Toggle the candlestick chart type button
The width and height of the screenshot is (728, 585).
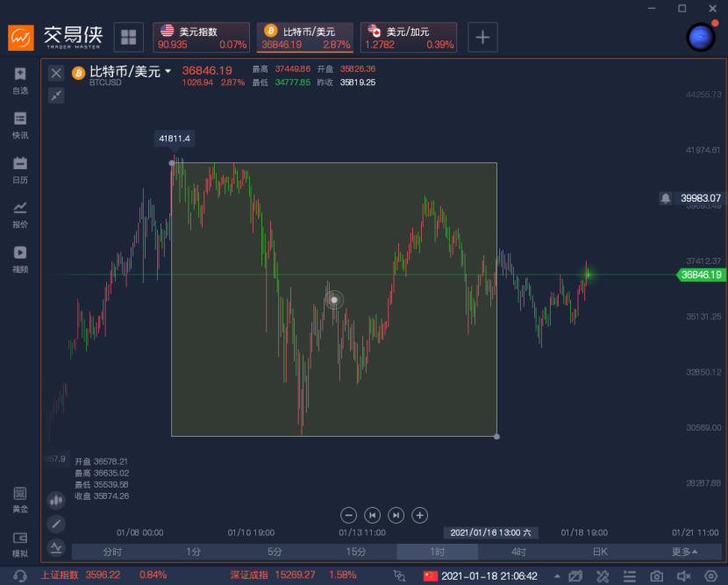click(56, 500)
